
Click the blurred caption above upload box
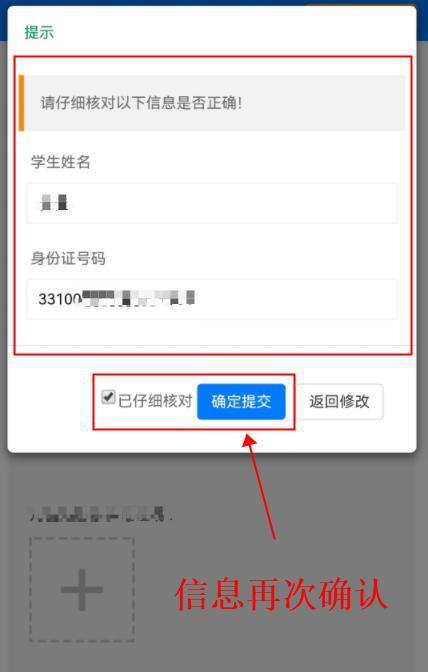101,513
